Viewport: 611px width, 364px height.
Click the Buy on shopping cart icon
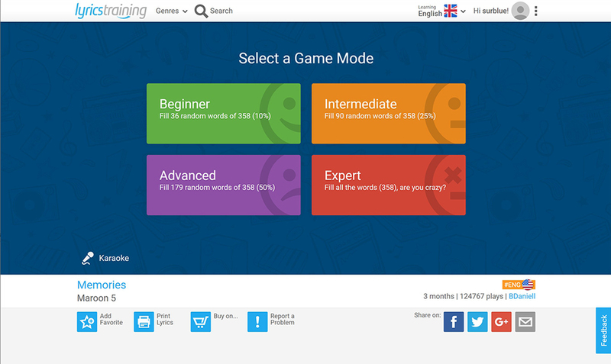pos(201,322)
